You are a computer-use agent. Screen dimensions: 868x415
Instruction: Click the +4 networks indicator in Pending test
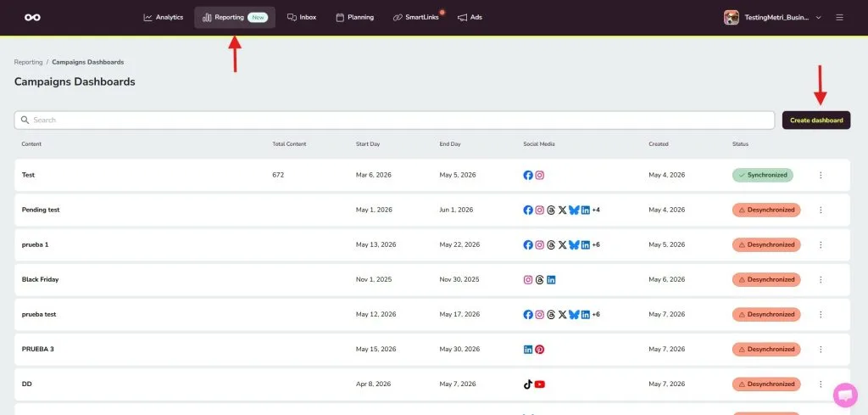pyautogui.click(x=596, y=210)
